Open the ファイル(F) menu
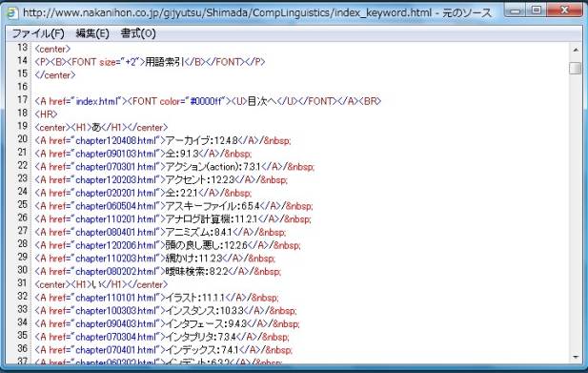 (38, 33)
